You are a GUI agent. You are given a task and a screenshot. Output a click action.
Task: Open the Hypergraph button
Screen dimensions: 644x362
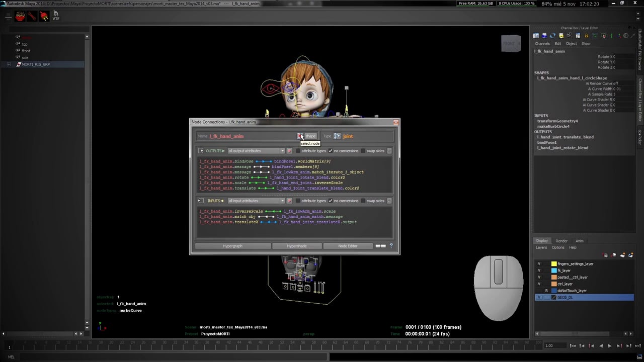point(232,246)
